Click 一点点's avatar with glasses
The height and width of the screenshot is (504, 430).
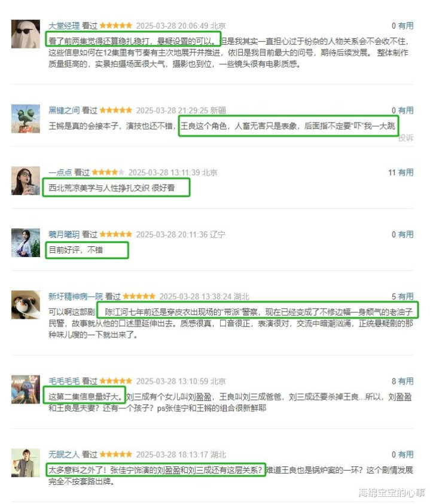(26, 181)
